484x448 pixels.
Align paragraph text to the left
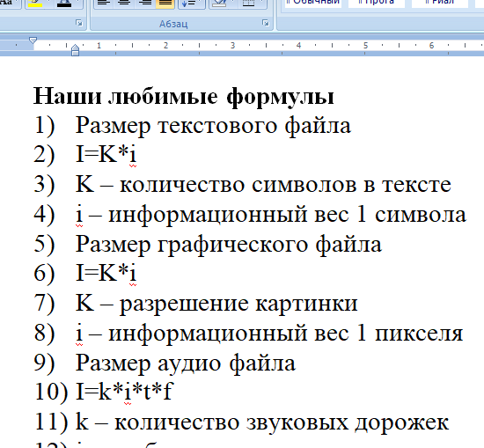104,4
